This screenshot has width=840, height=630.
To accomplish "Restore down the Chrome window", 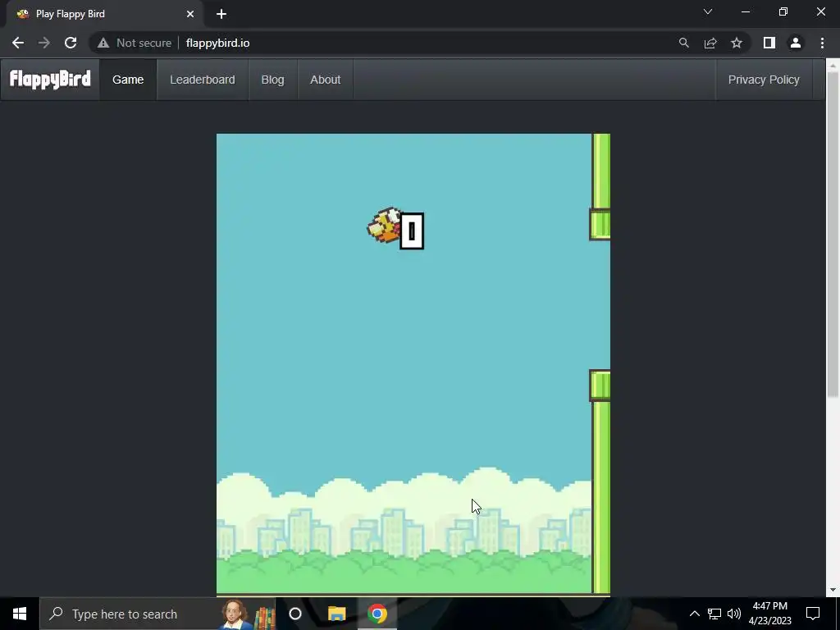I will click(x=783, y=11).
